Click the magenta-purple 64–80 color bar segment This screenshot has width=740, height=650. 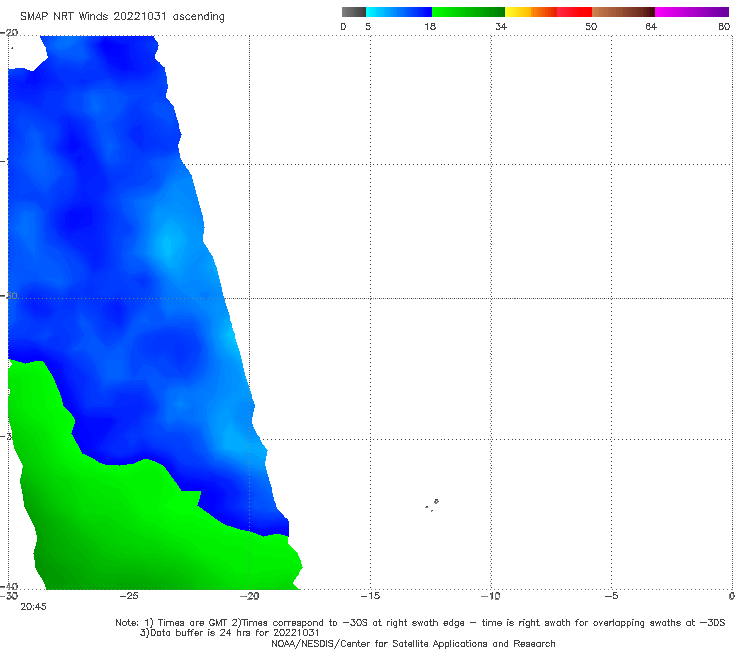pyautogui.click(x=692, y=12)
